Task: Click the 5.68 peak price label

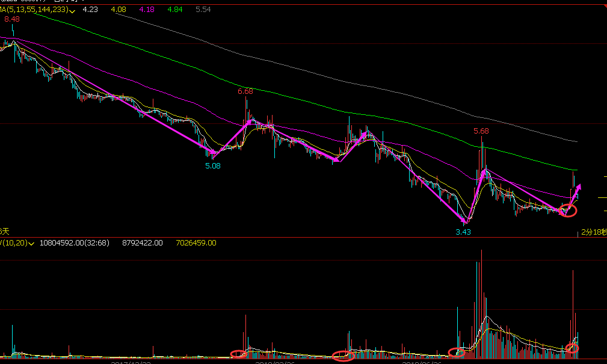Action: 481,131
